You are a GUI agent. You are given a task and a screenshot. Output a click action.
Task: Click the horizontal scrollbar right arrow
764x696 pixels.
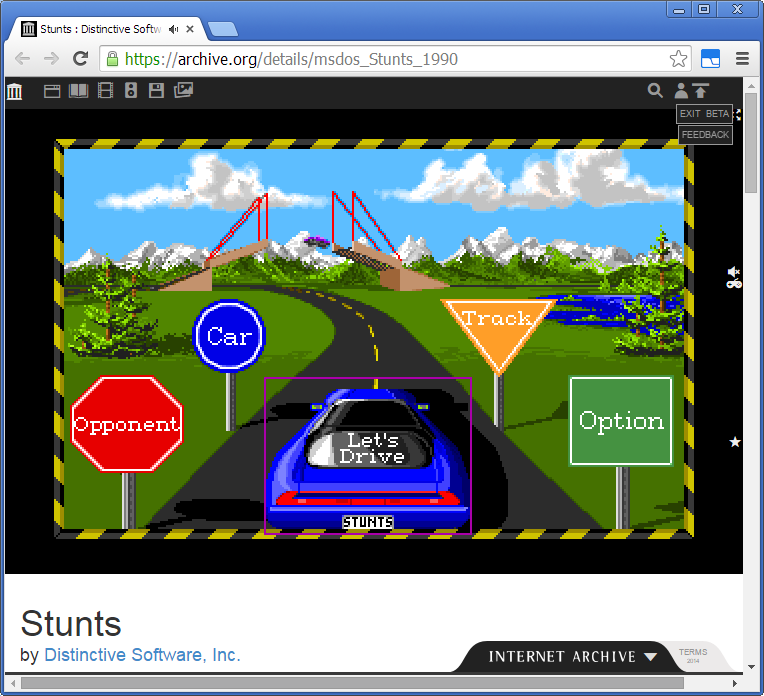pos(735,683)
